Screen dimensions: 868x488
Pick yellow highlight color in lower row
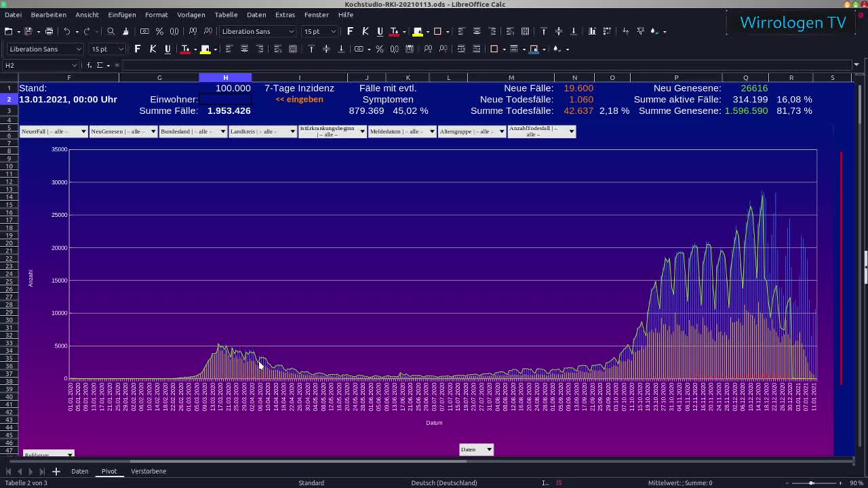click(x=205, y=49)
